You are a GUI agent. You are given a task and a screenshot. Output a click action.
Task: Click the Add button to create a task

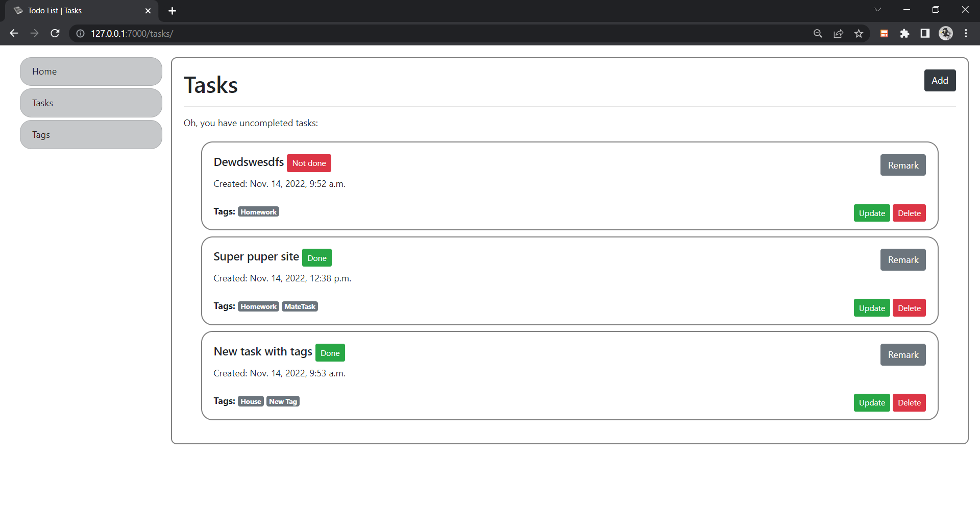940,80
